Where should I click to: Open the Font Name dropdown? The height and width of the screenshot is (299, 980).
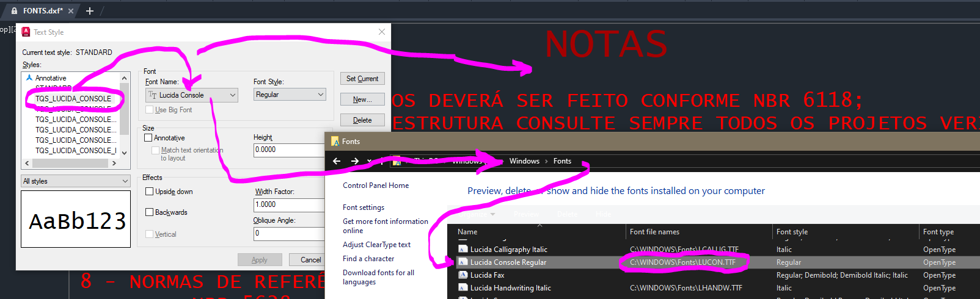click(x=233, y=95)
